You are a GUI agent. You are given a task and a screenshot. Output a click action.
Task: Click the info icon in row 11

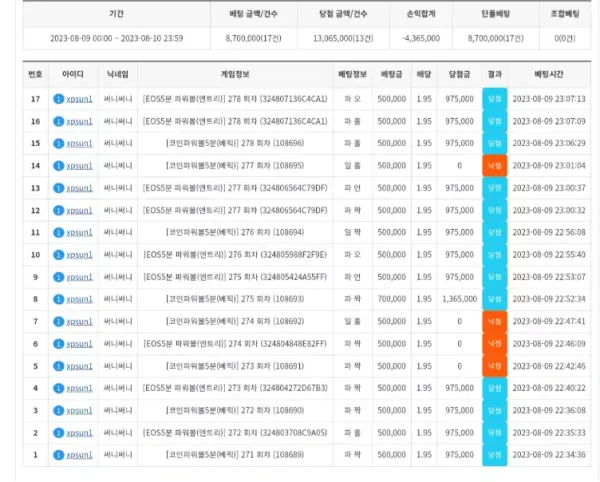click(x=58, y=233)
